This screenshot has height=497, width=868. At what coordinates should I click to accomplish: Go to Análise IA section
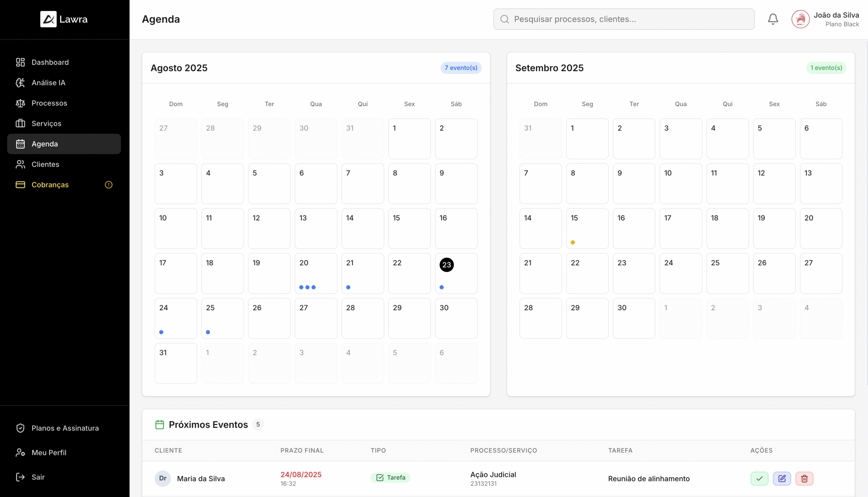tap(48, 83)
